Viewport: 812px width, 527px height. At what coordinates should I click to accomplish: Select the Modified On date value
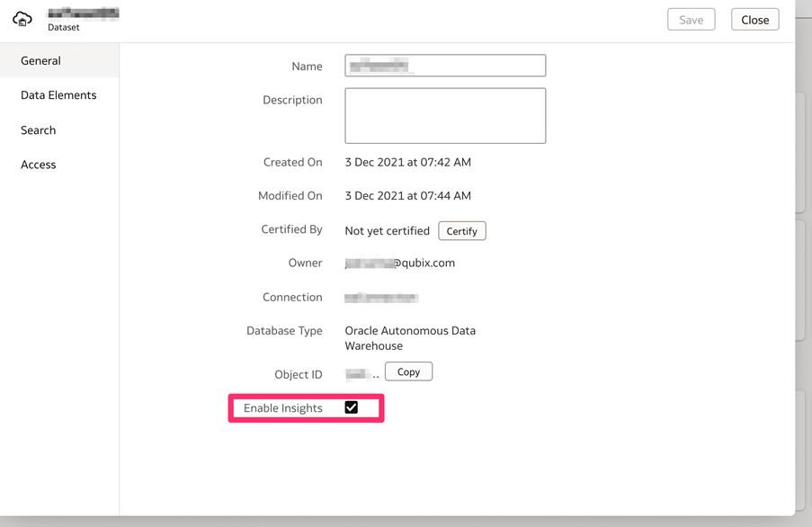[x=408, y=196]
